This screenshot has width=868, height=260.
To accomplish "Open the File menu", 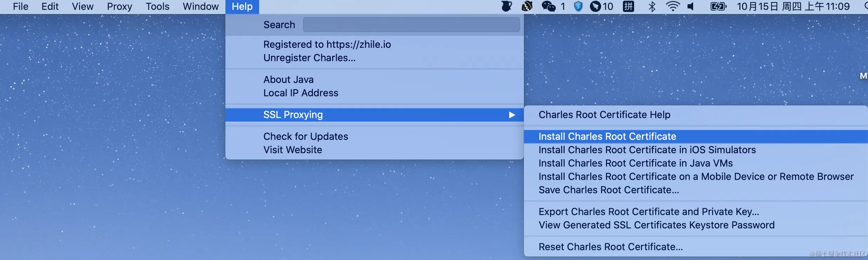I will point(21,6).
